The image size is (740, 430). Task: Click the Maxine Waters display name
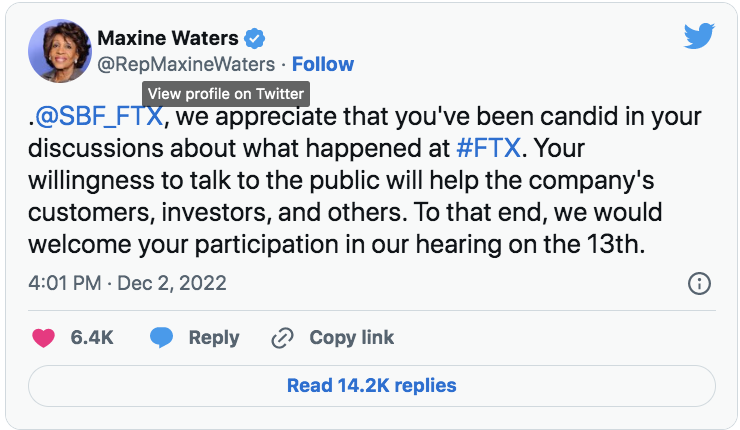(x=168, y=39)
